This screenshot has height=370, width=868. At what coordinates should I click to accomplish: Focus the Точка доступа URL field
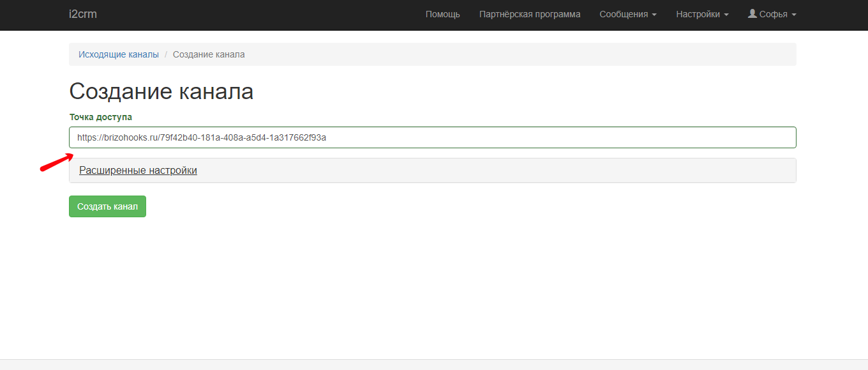point(433,137)
